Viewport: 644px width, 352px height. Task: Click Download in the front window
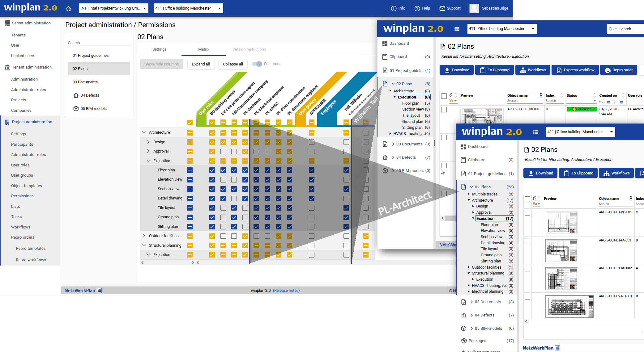click(540, 173)
